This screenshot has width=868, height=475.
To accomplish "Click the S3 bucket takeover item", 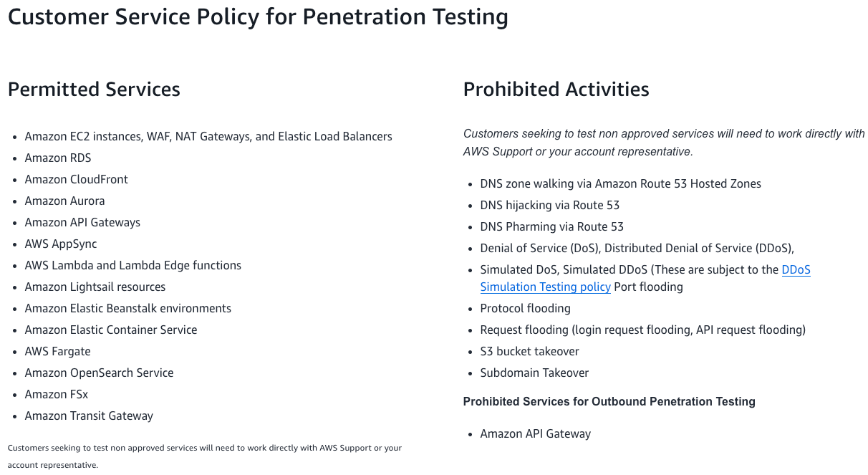I will 529,351.
